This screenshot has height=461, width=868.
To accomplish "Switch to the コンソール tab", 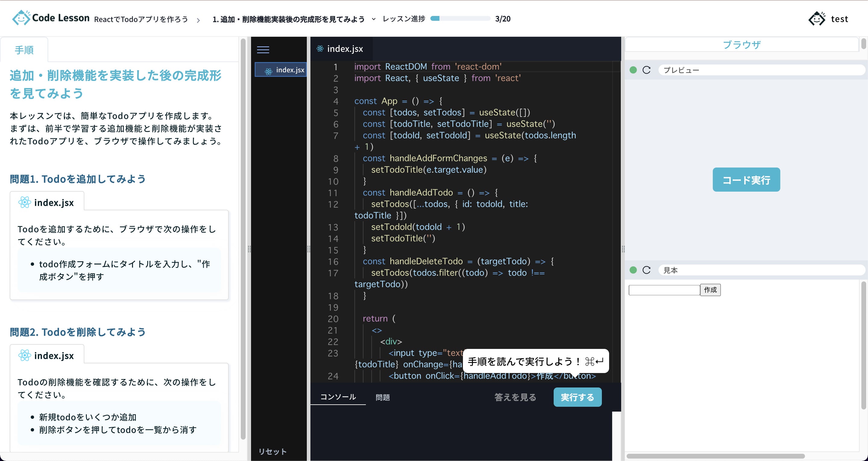I will click(x=338, y=397).
